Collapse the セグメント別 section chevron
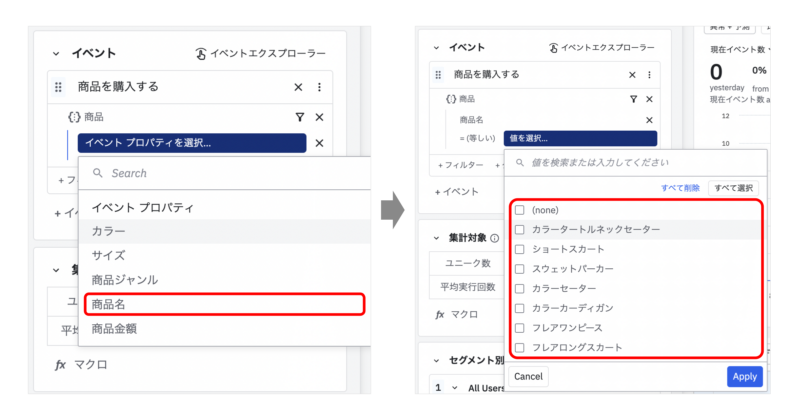Image resolution: width=800 pixels, height=420 pixels. click(x=436, y=360)
